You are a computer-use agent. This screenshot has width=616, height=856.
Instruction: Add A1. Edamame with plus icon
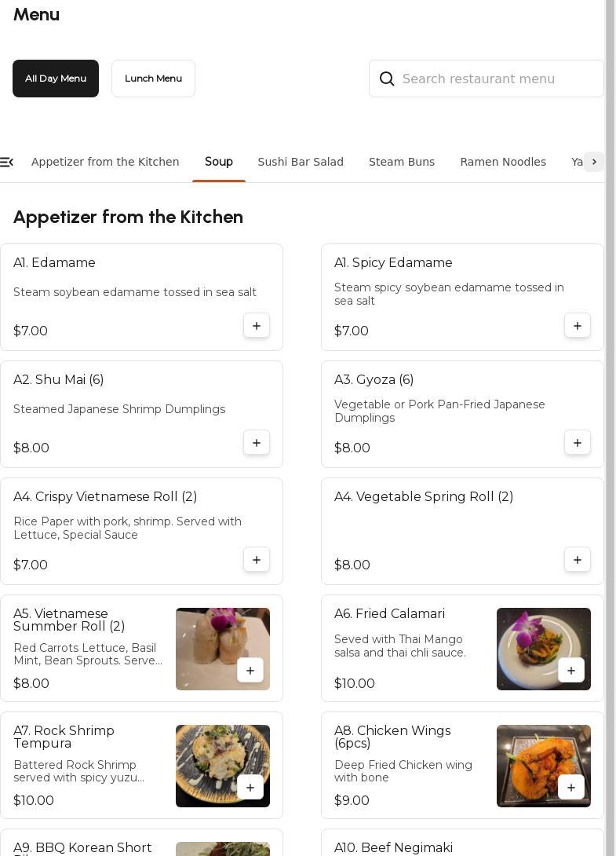coord(257,326)
